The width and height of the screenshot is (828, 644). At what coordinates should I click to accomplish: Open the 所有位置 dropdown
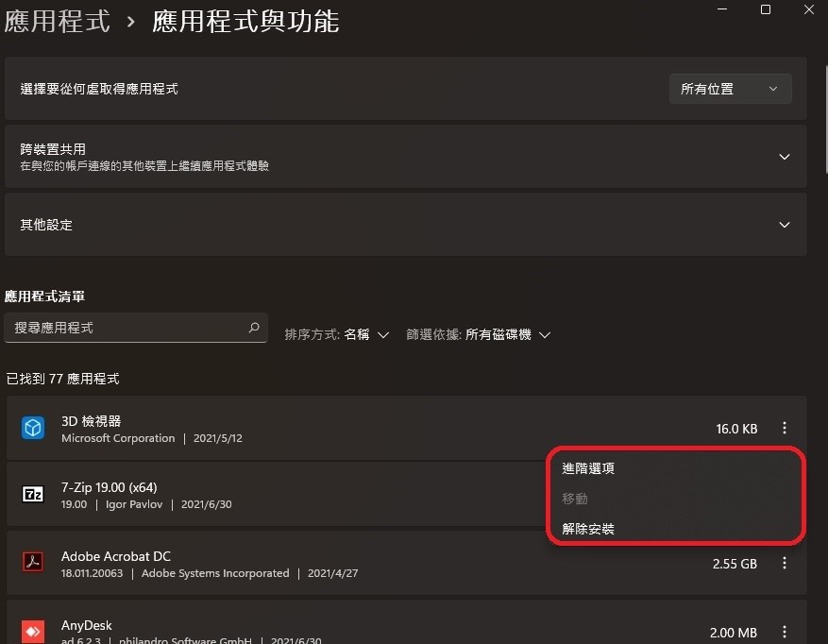730,89
